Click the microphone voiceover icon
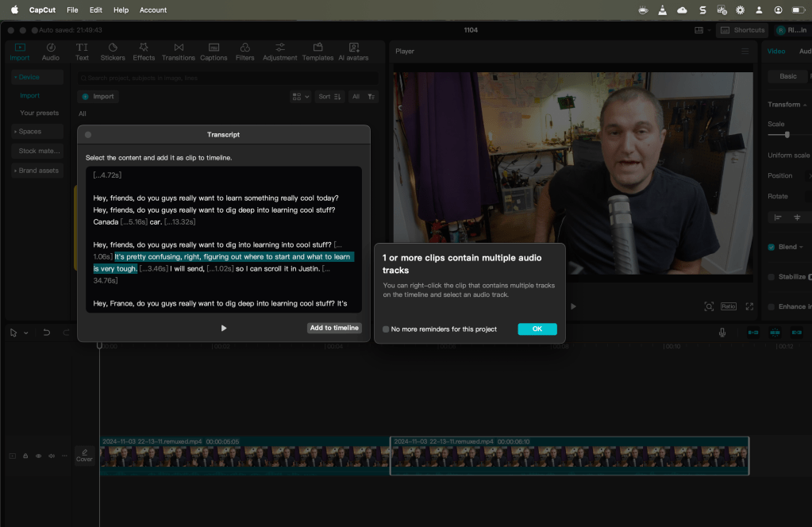This screenshot has width=812, height=527. coord(722,333)
